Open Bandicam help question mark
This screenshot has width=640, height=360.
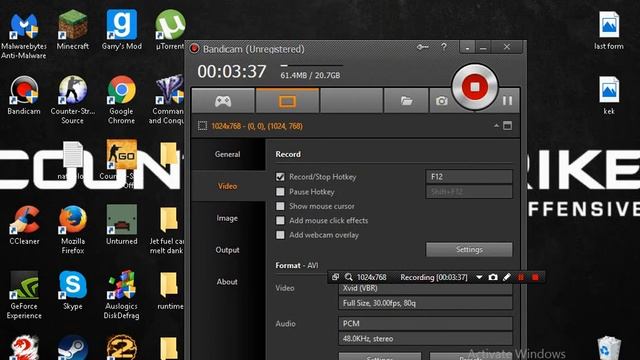point(444,47)
